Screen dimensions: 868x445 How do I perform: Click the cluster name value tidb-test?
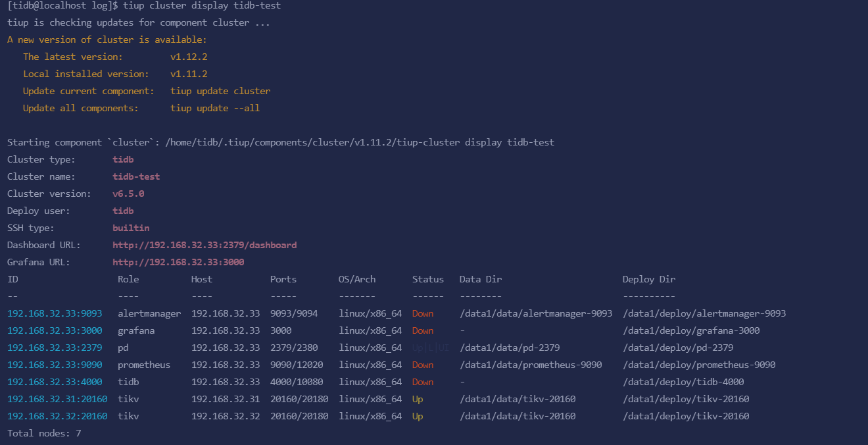pyautogui.click(x=136, y=176)
